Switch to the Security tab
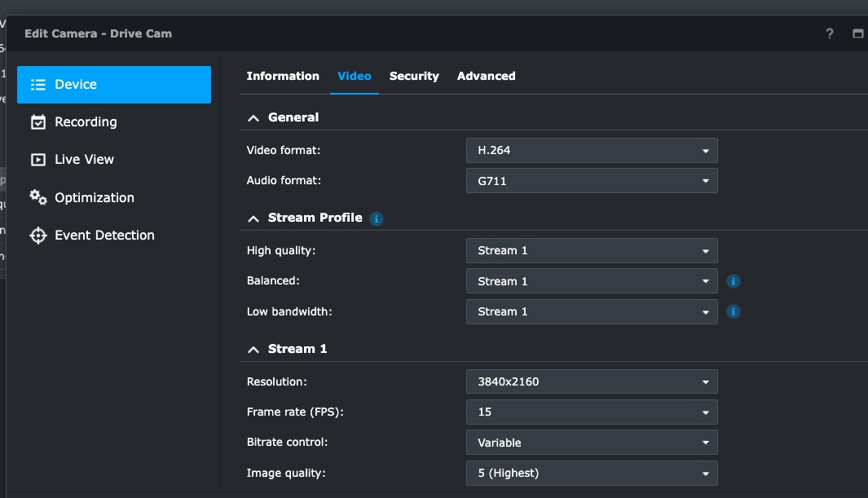This screenshot has height=498, width=868. click(x=414, y=76)
